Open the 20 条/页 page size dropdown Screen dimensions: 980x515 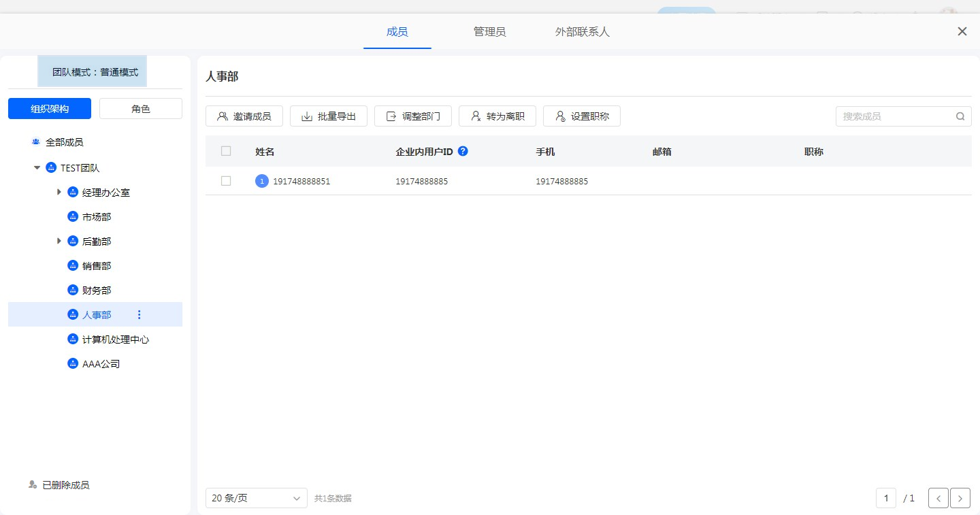point(256,498)
